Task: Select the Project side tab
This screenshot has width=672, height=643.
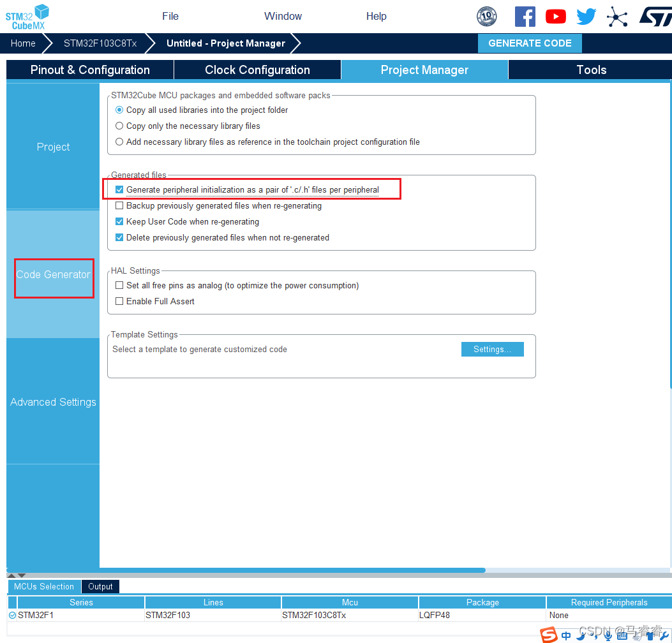Action: coord(53,147)
